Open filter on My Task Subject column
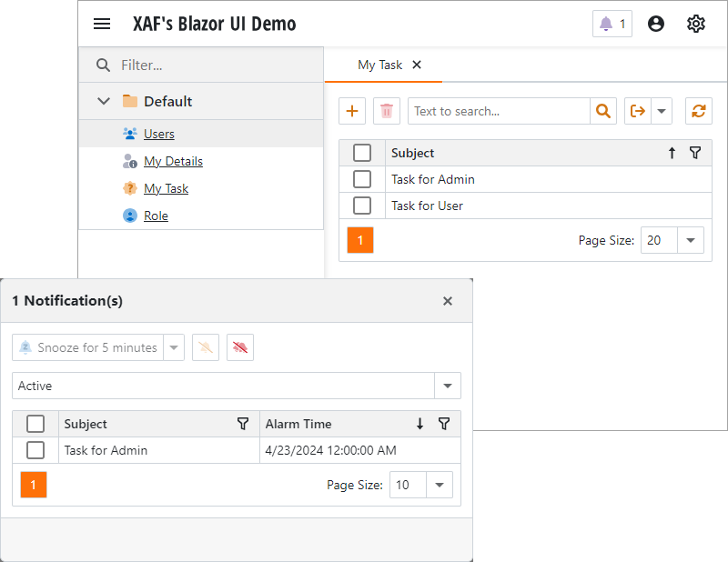This screenshot has height=562, width=728. (695, 153)
